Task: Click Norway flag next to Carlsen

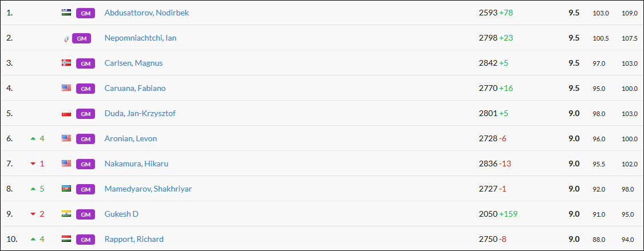Action: tap(66, 63)
